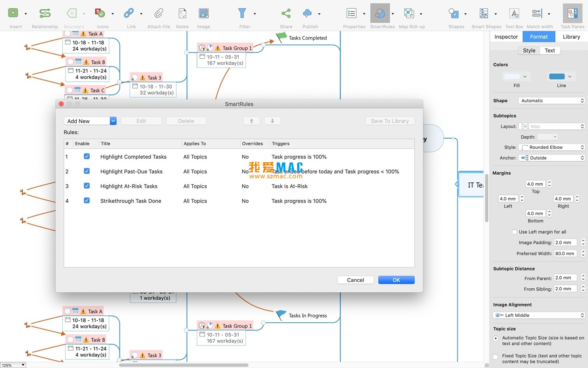Click Cancel in SmartRules dialog
588x368 pixels.
pyautogui.click(x=355, y=280)
